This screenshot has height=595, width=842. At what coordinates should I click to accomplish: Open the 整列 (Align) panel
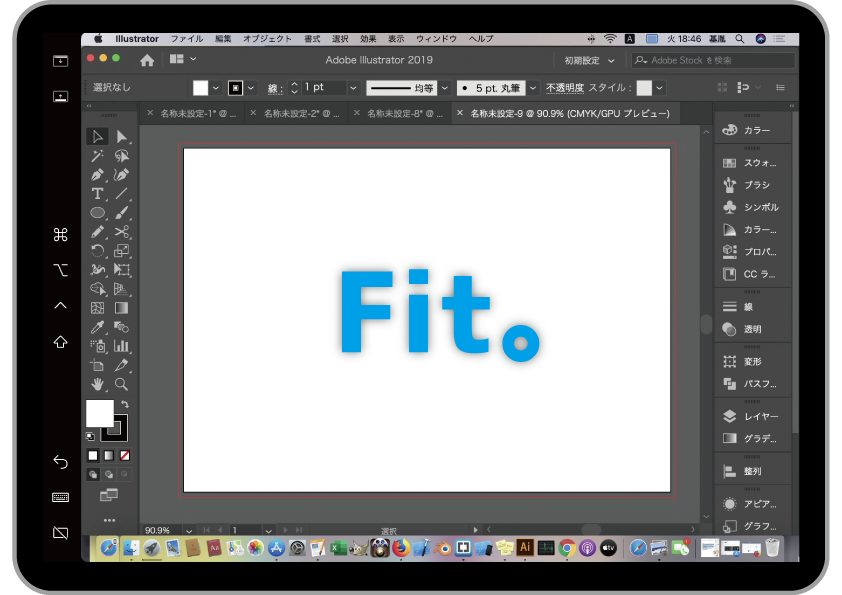[x=752, y=471]
